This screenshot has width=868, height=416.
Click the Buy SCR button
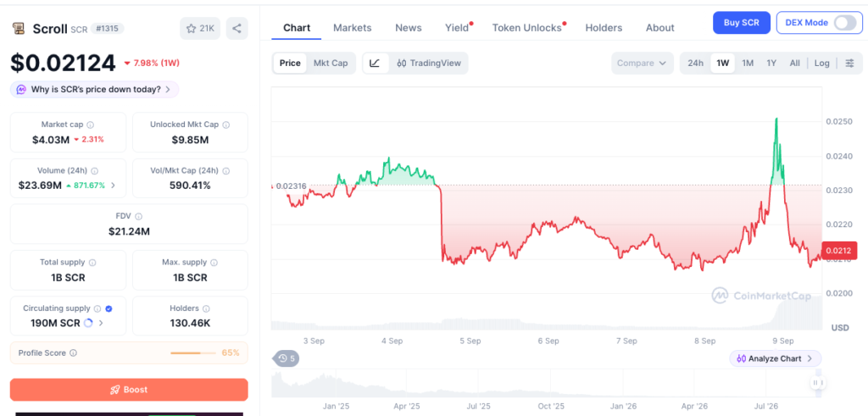(x=741, y=23)
